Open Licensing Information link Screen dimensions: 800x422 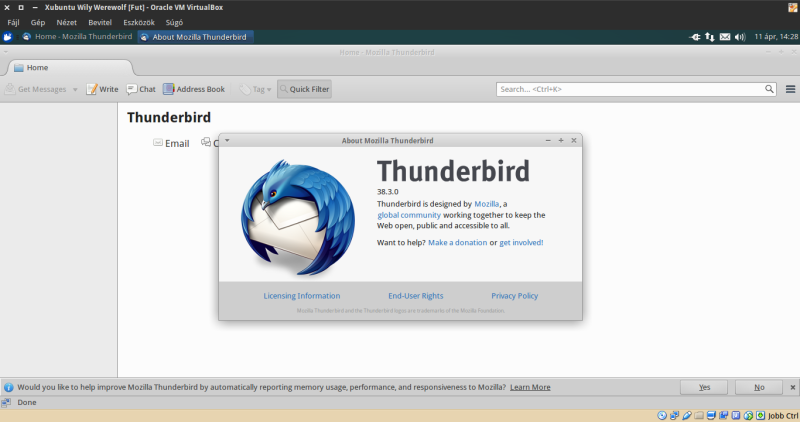pyautogui.click(x=302, y=296)
